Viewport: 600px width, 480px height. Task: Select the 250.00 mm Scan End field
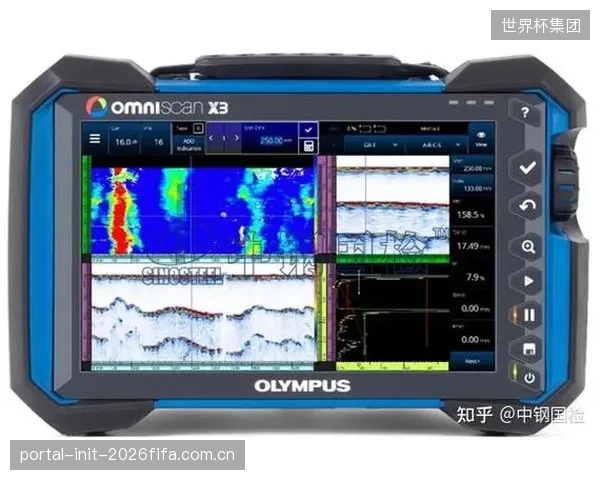(270, 138)
